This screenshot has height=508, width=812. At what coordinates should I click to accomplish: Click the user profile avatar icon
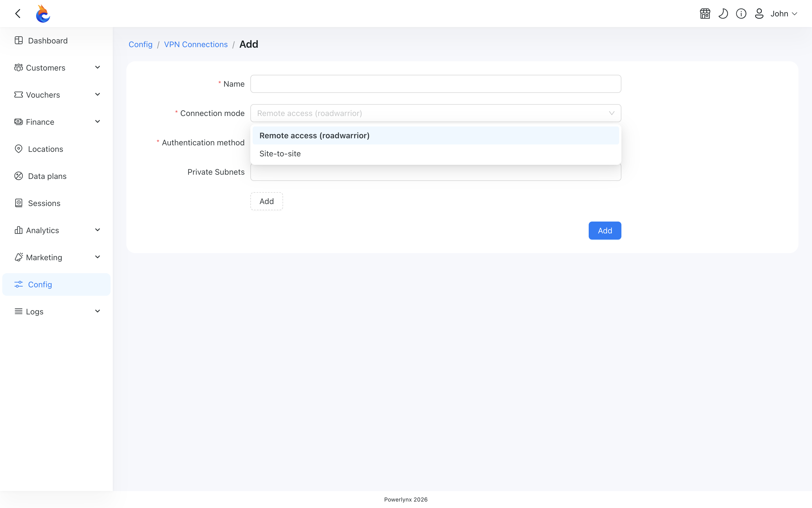click(x=759, y=14)
